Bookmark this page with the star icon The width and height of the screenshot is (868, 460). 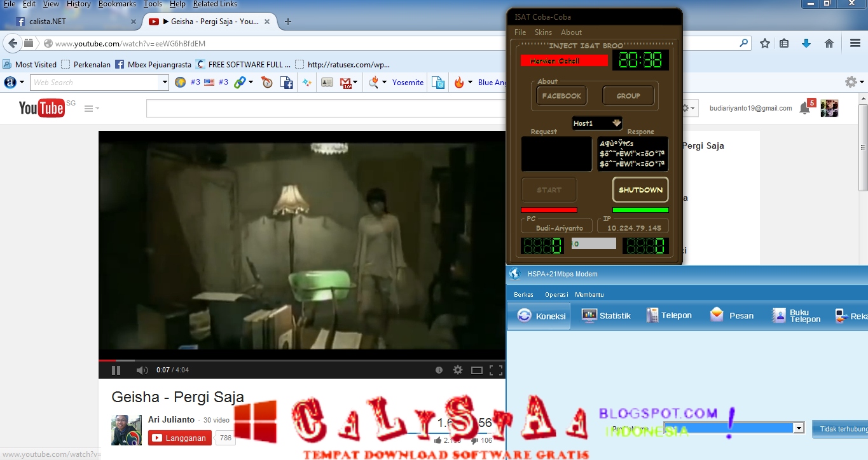[765, 44]
